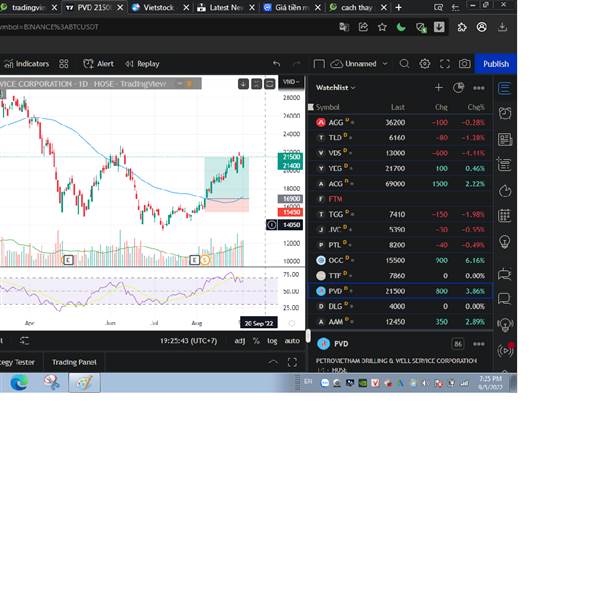This screenshot has height=600, width=600.
Task: Toggle adj adjusted data
Action: coord(240,341)
